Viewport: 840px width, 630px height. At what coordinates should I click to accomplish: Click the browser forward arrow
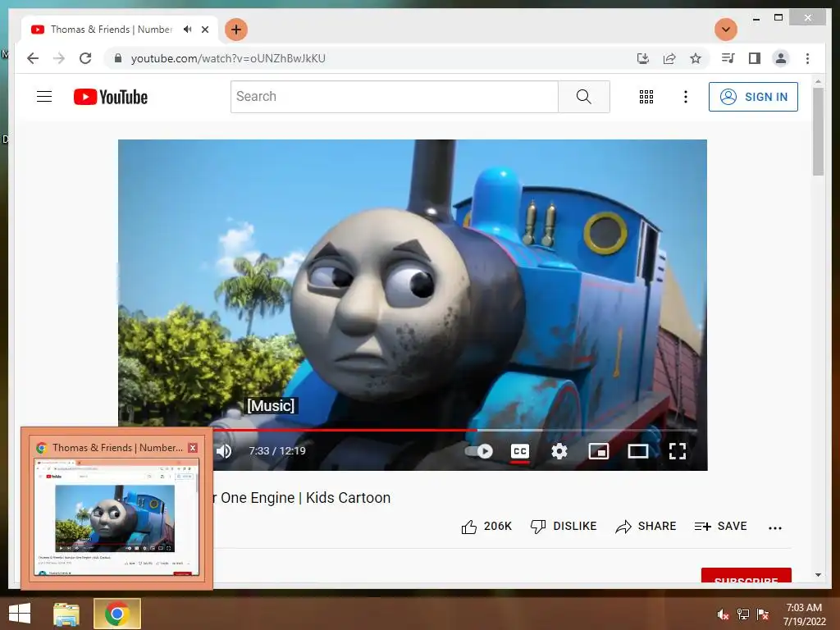pos(59,58)
